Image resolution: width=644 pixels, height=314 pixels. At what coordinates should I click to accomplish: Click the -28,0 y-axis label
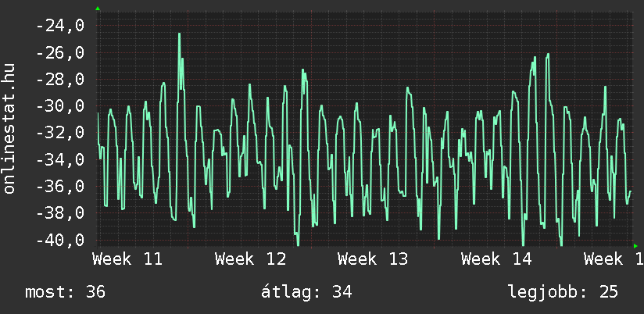pyautogui.click(x=60, y=80)
